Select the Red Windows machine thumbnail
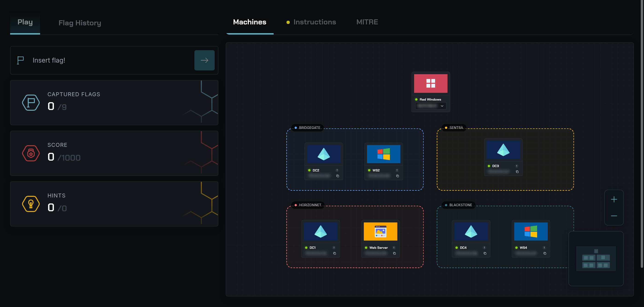Screen dimensions: 644x307 pyautogui.click(x=430, y=84)
